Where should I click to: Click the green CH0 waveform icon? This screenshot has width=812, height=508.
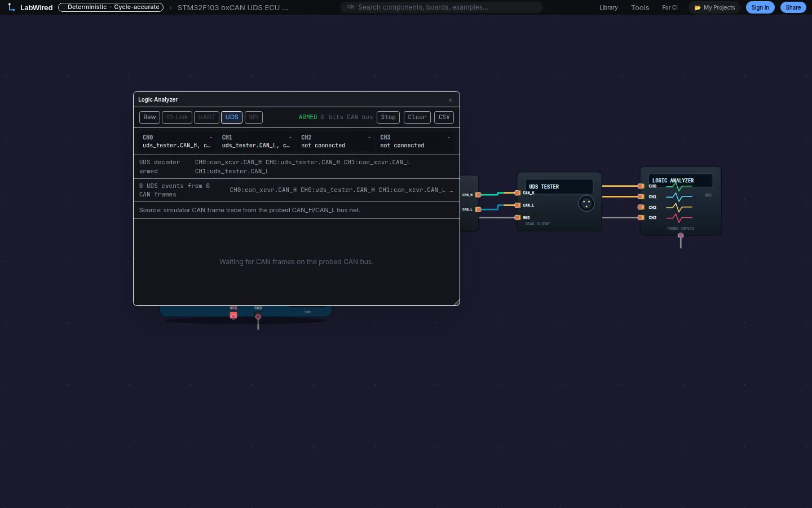pos(679,187)
